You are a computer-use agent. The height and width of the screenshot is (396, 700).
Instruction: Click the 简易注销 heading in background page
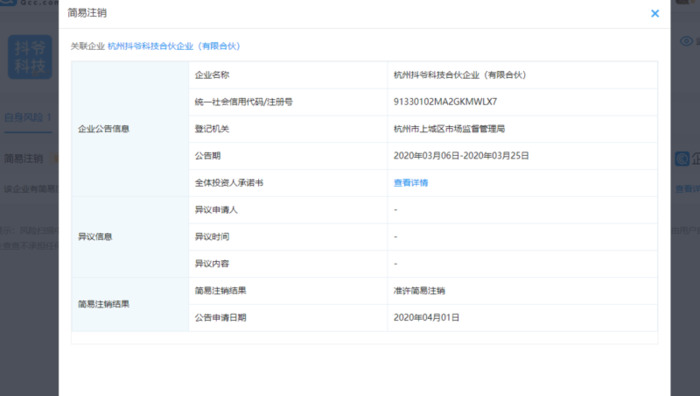click(24, 158)
